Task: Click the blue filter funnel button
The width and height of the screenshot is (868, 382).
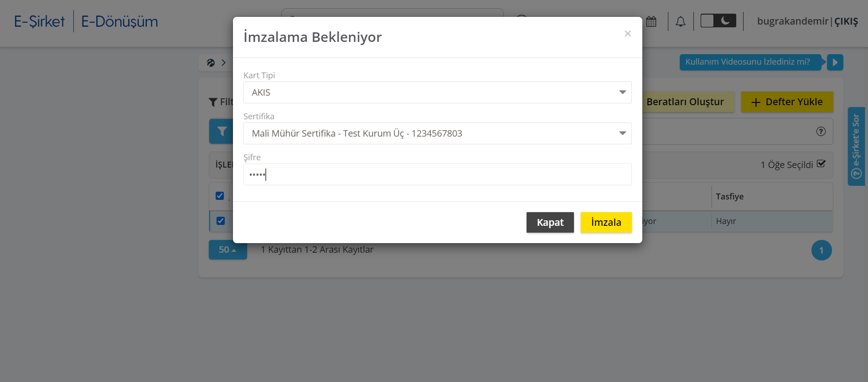Action: coord(222,132)
